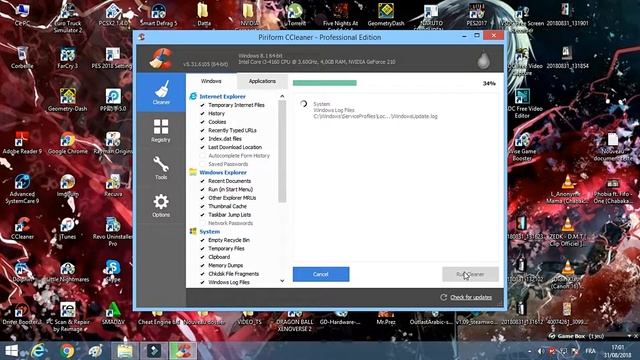640x360 pixels.
Task: Open Wise Game Booster desktop shortcut
Action: (522, 146)
